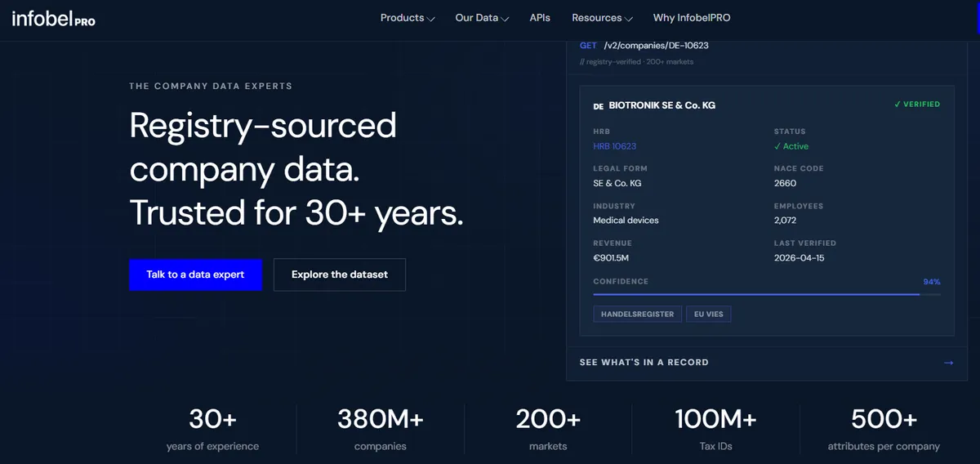The width and height of the screenshot is (980, 464).
Task: Click Talk to a data expert button
Action: click(x=195, y=274)
